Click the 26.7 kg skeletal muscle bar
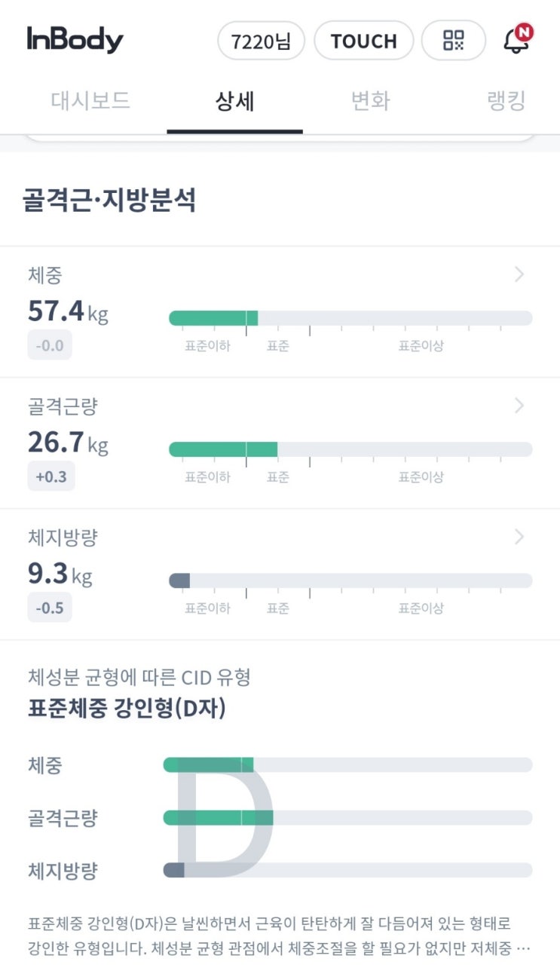This screenshot has height=971, width=560. pos(350,449)
